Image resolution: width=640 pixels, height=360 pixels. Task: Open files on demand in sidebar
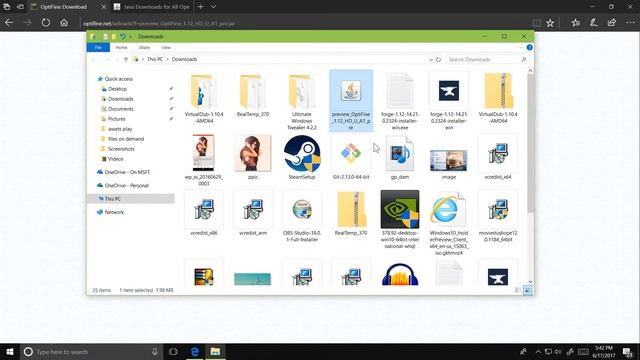click(x=126, y=139)
